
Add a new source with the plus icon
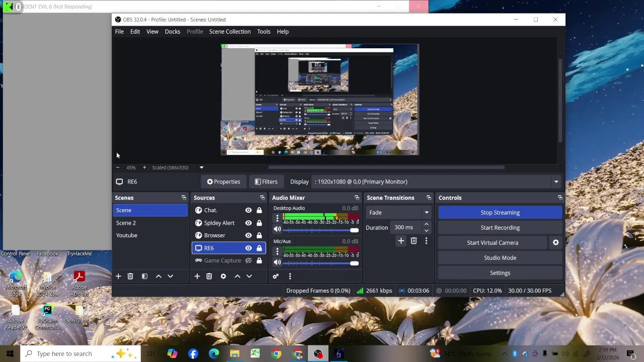pyautogui.click(x=197, y=276)
